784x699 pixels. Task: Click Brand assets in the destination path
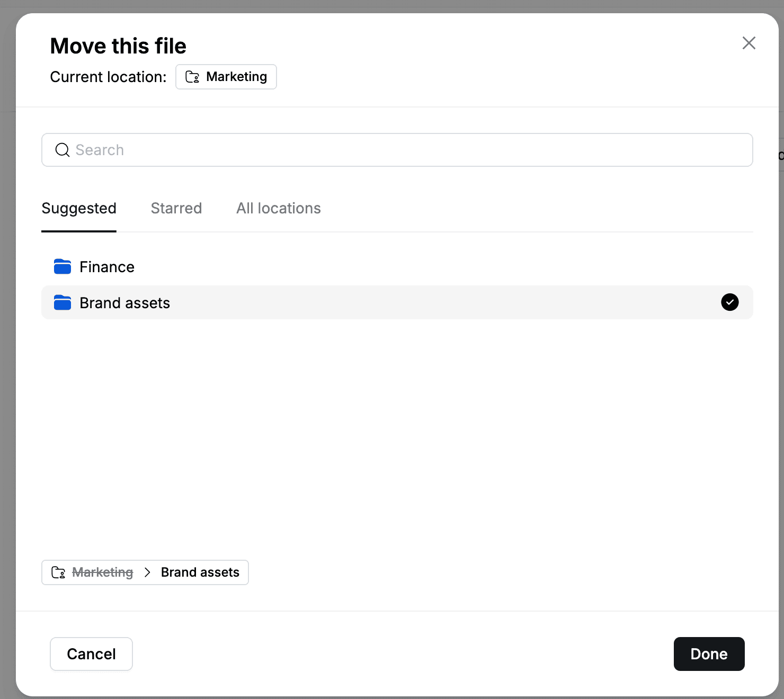[x=200, y=572]
